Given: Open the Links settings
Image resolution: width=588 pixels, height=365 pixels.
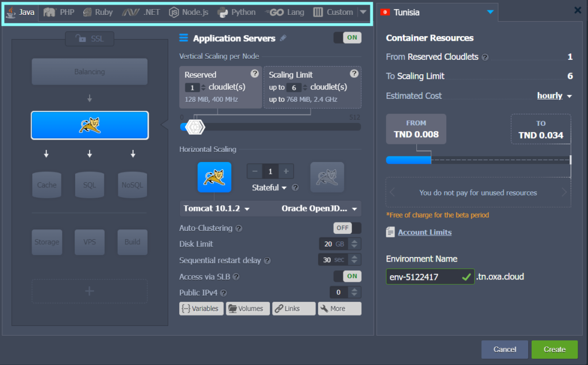Looking at the screenshot, I should point(293,309).
